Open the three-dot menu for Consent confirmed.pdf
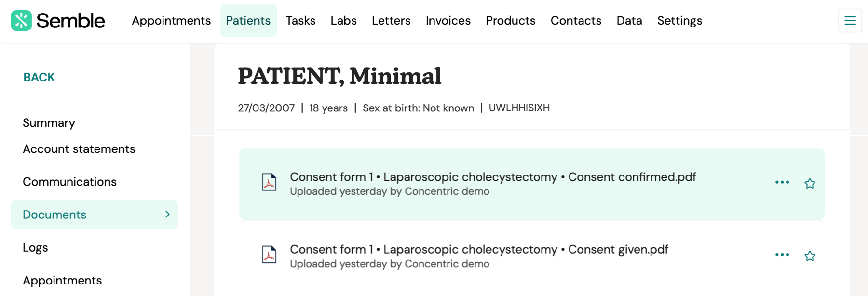The height and width of the screenshot is (297, 868). (x=782, y=183)
